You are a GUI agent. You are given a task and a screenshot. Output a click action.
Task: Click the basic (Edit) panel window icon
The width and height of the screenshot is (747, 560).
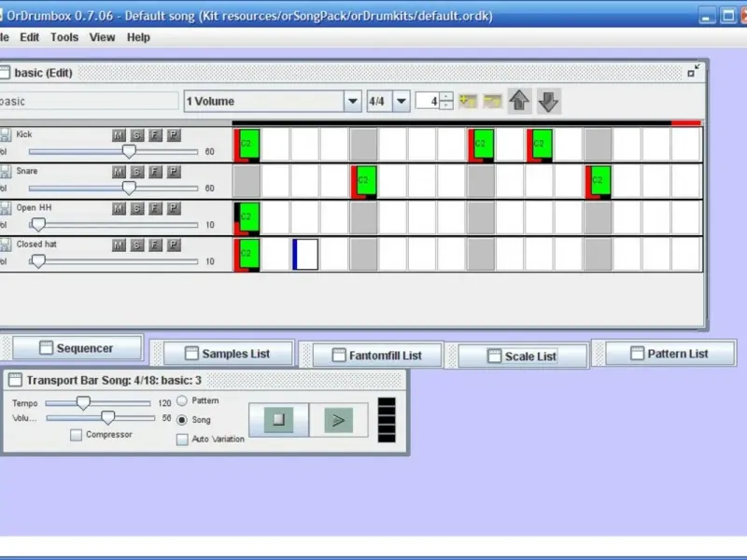[x=5, y=73]
